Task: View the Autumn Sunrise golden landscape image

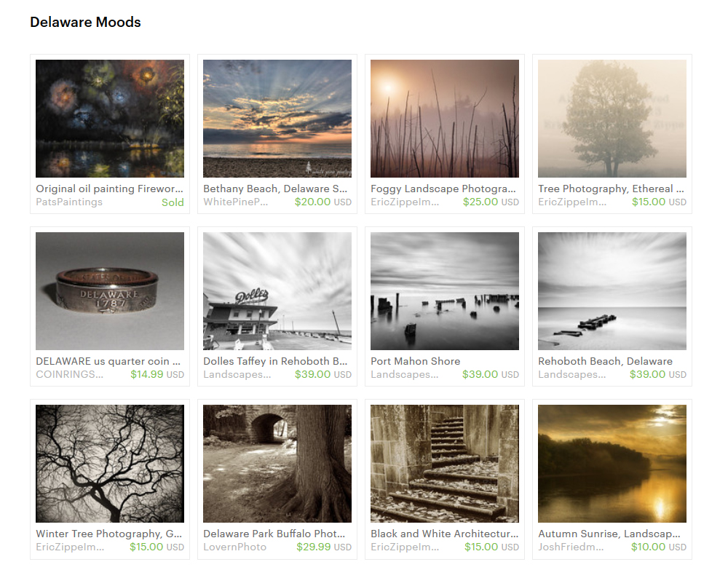Action: click(x=612, y=464)
